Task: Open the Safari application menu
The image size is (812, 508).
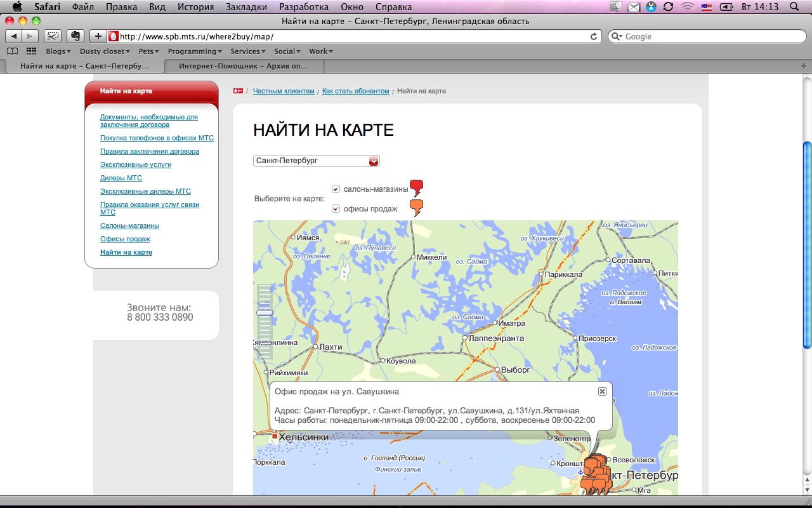Action: point(48,7)
